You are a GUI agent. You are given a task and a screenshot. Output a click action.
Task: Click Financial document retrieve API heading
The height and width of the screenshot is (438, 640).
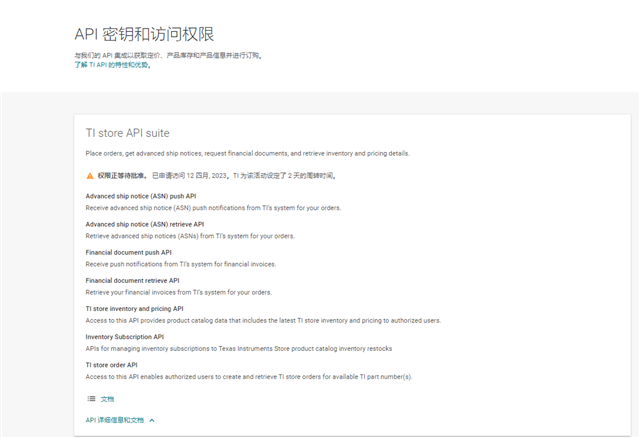pos(132,281)
